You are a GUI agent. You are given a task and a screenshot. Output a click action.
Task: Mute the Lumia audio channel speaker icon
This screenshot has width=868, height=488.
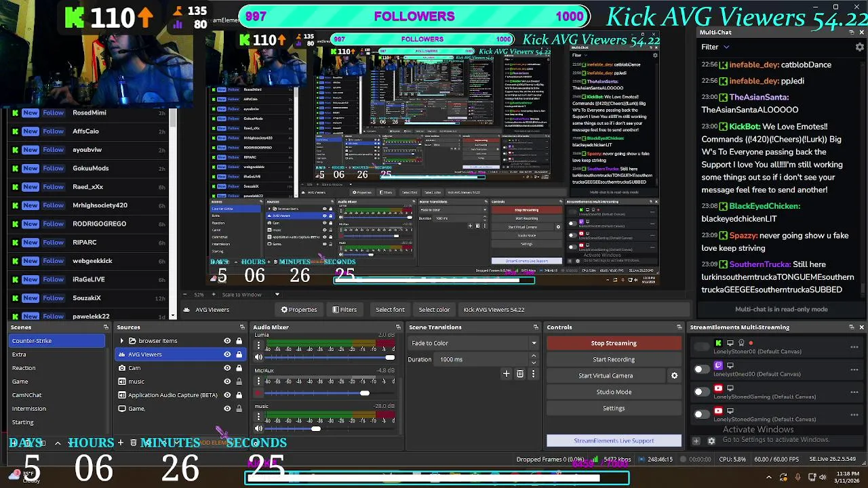pos(258,357)
